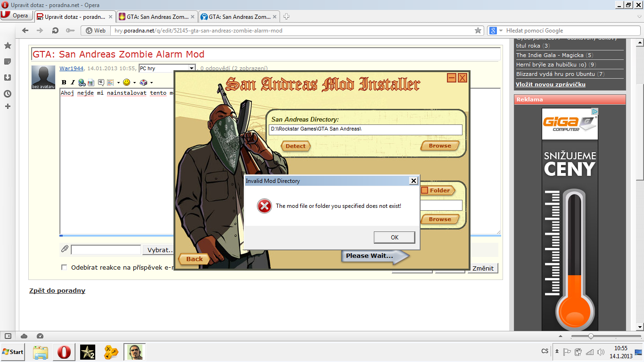Image resolution: width=644 pixels, height=362 pixels.
Task: Adjust the page zoom slider
Action: pyautogui.click(x=590, y=336)
